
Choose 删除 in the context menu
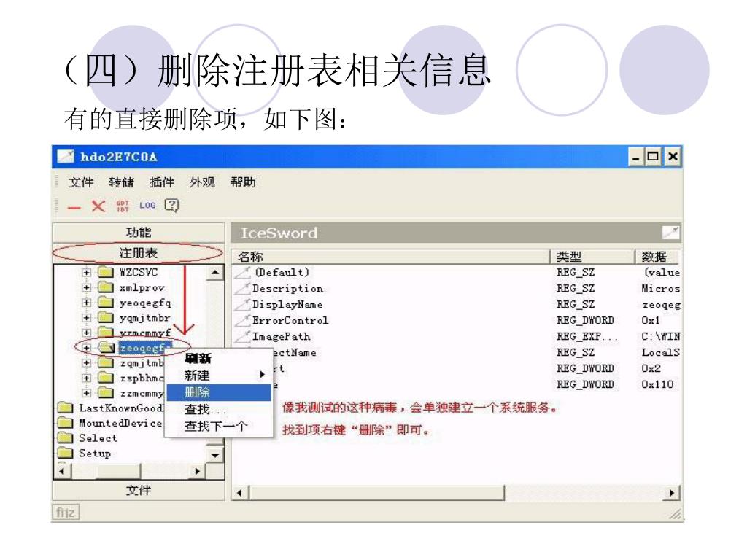tap(219, 393)
